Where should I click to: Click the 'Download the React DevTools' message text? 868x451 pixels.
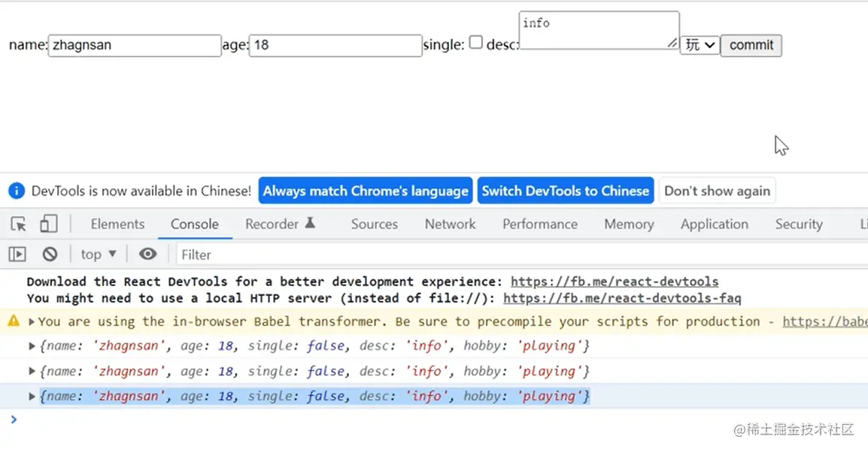point(265,282)
